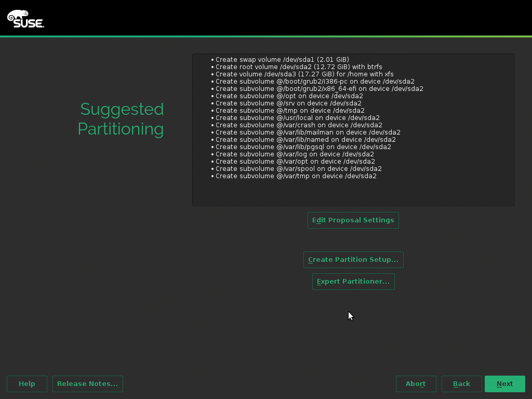Abort the installation
This screenshot has width=532, height=399.
416,384
